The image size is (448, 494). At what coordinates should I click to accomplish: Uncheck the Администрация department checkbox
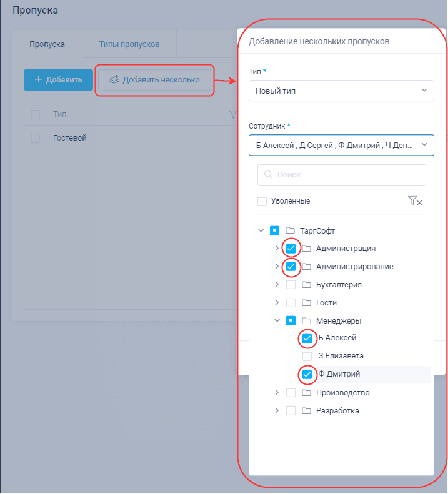(x=291, y=249)
